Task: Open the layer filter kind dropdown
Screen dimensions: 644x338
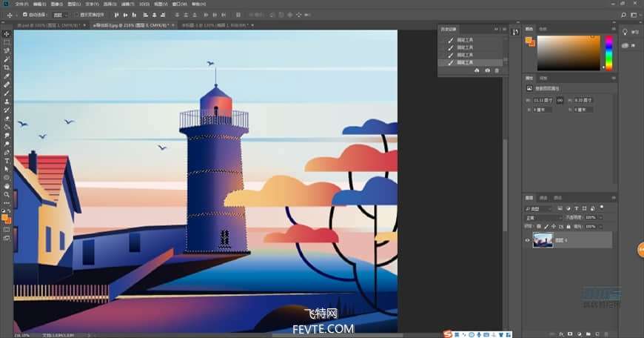Action: tap(538, 208)
